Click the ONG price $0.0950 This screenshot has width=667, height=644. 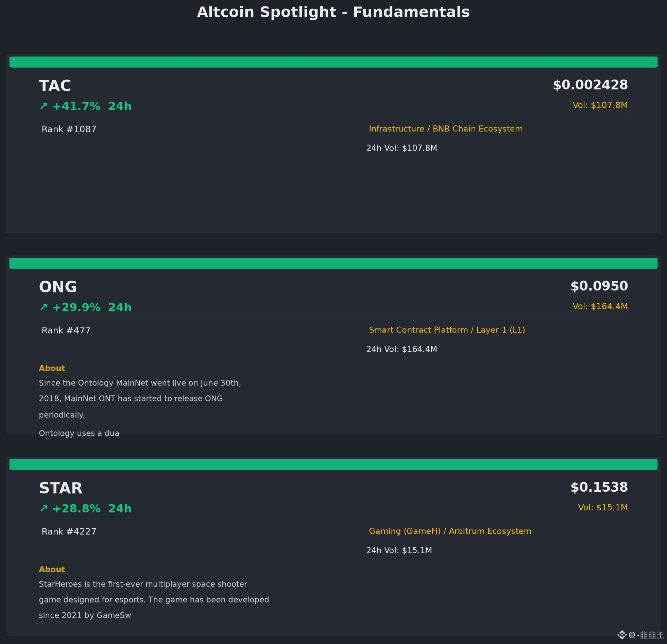click(599, 286)
